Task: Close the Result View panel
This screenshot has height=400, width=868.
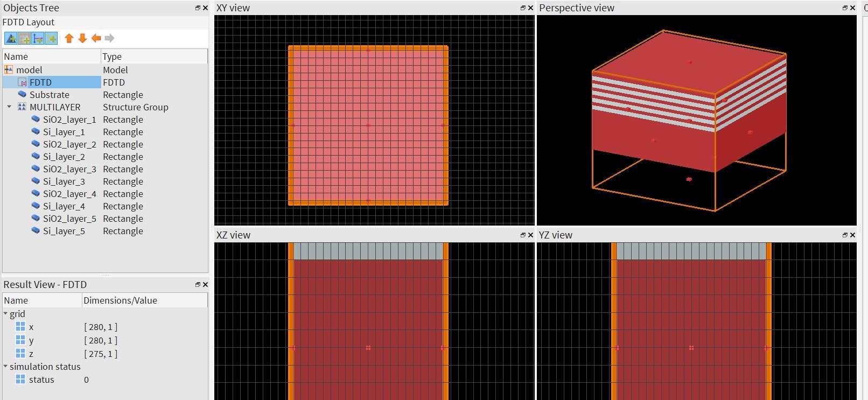Action: (205, 285)
